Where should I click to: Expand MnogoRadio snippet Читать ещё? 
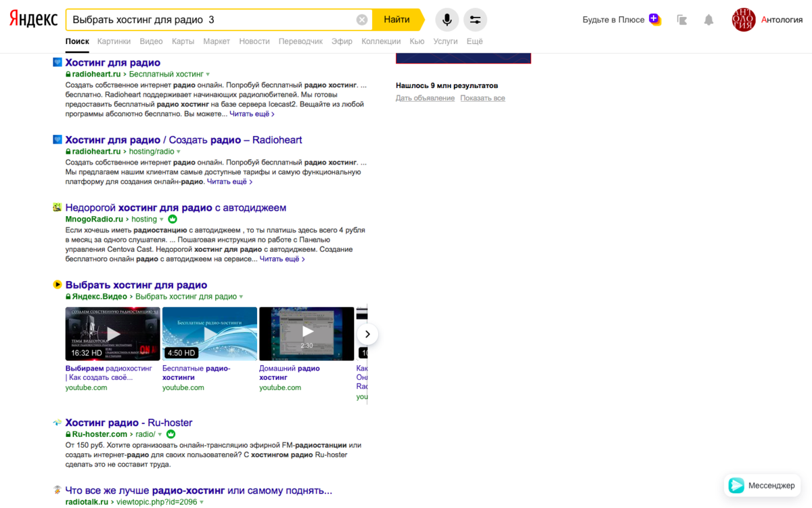(x=282, y=259)
